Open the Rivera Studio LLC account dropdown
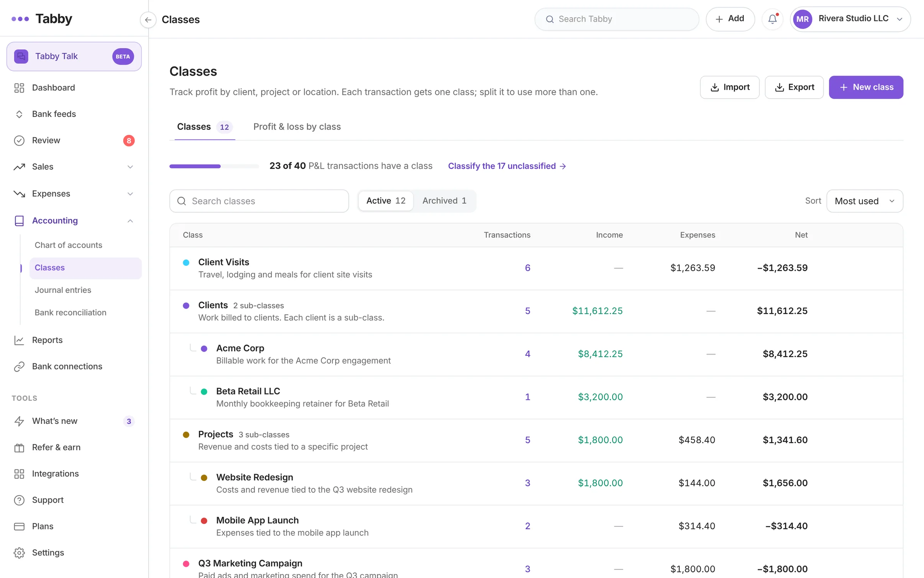Viewport: 924px width, 578px height. pyautogui.click(x=850, y=19)
